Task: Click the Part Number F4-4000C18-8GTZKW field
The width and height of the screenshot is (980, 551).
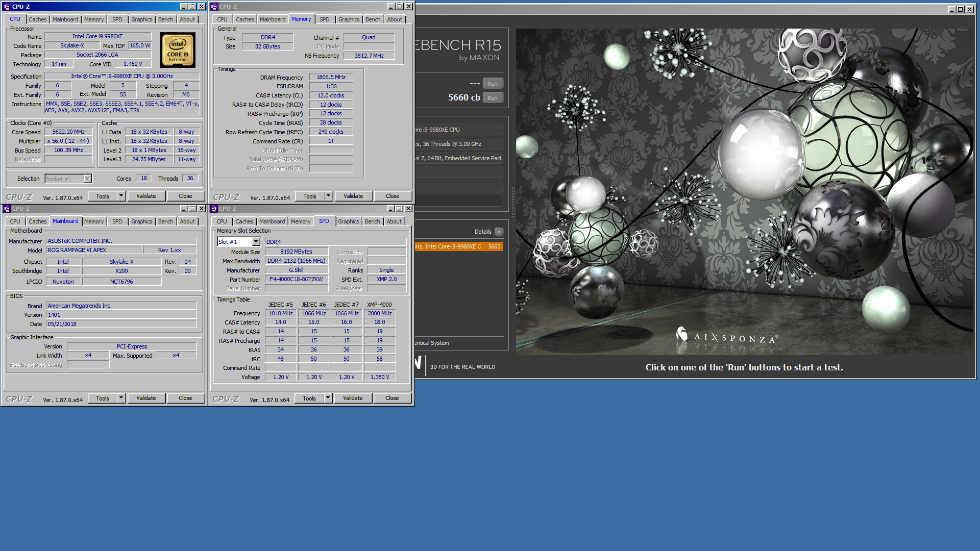Action: pos(296,280)
